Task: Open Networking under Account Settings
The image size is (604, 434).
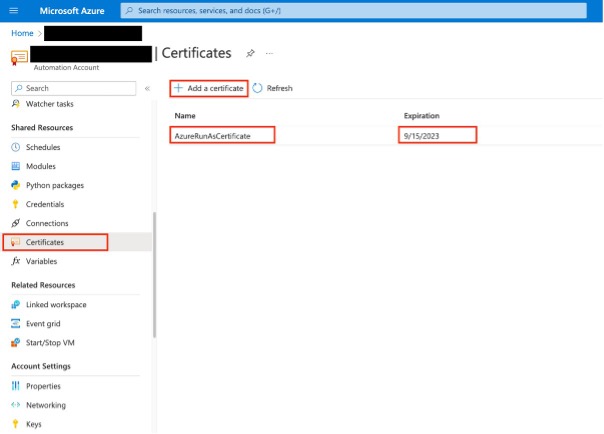Action: point(46,405)
